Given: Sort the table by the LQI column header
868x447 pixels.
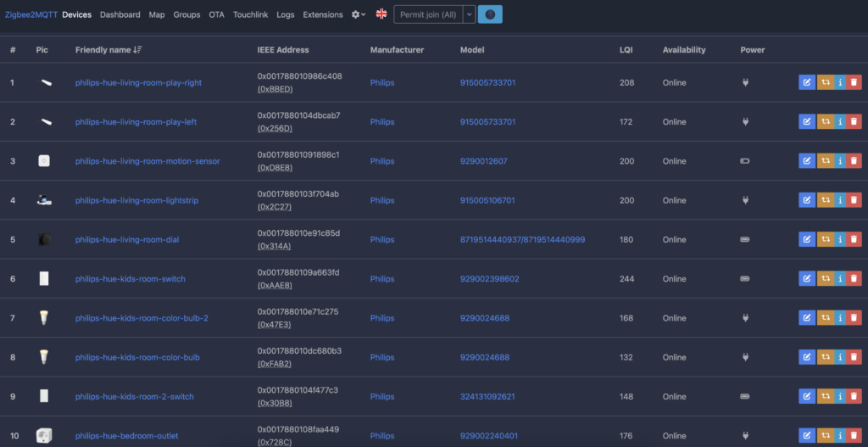Looking at the screenshot, I should (626, 50).
